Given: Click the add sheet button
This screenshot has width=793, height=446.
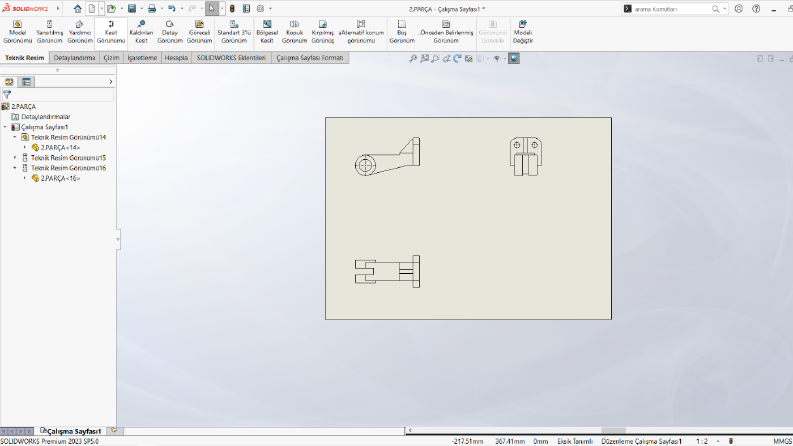Looking at the screenshot, I should 114,431.
